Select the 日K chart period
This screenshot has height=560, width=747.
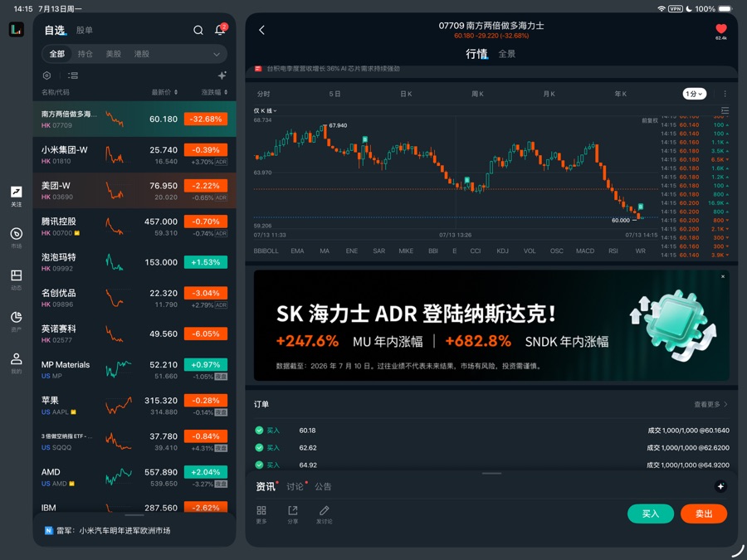point(407,94)
